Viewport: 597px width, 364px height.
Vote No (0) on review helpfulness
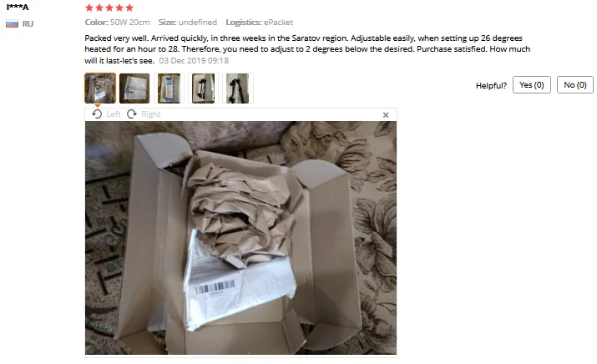[575, 85]
